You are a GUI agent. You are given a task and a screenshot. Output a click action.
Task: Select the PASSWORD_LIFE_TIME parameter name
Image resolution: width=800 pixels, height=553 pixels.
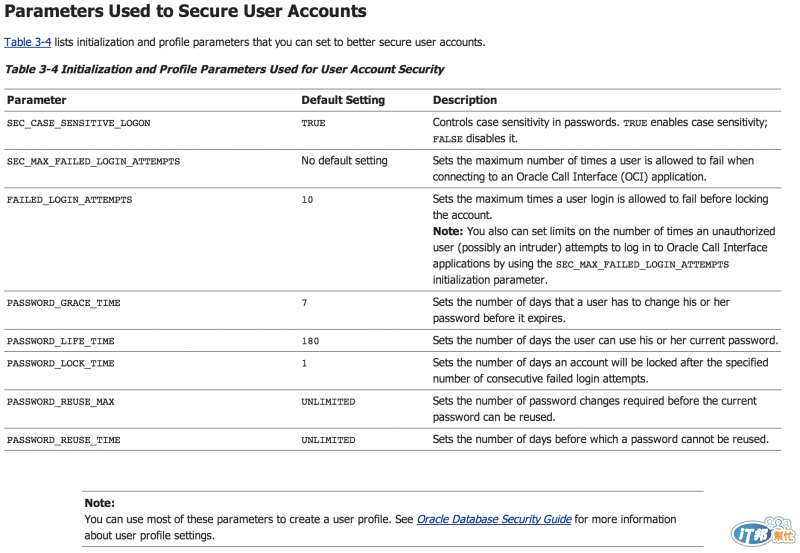[x=60, y=341]
